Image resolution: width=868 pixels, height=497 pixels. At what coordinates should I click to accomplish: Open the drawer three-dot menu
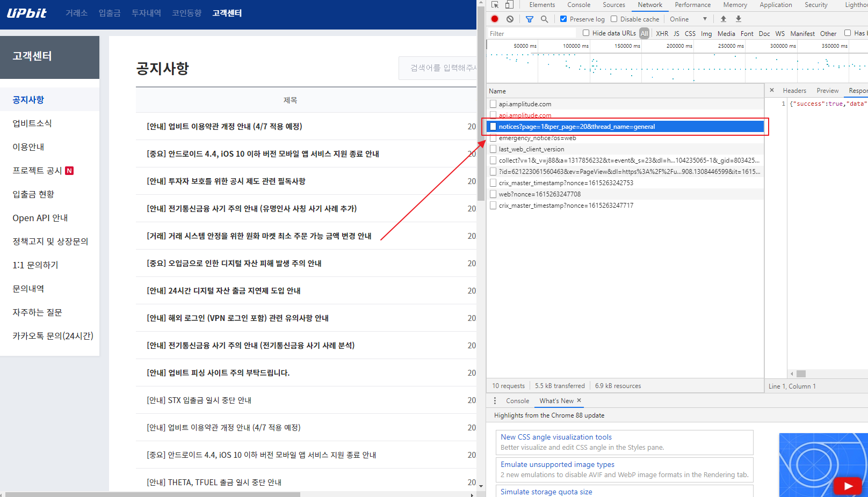tap(495, 401)
